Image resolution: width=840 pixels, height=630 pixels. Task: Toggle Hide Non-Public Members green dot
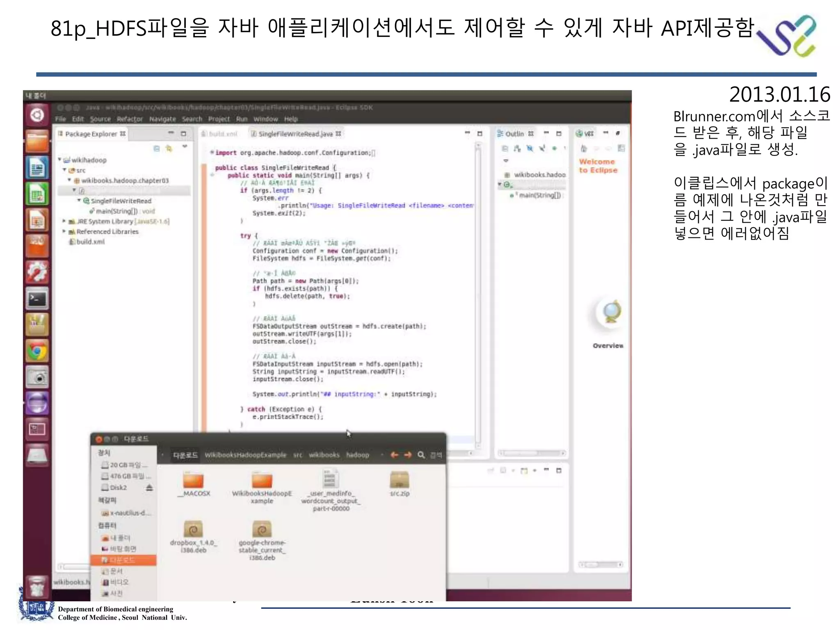point(554,148)
